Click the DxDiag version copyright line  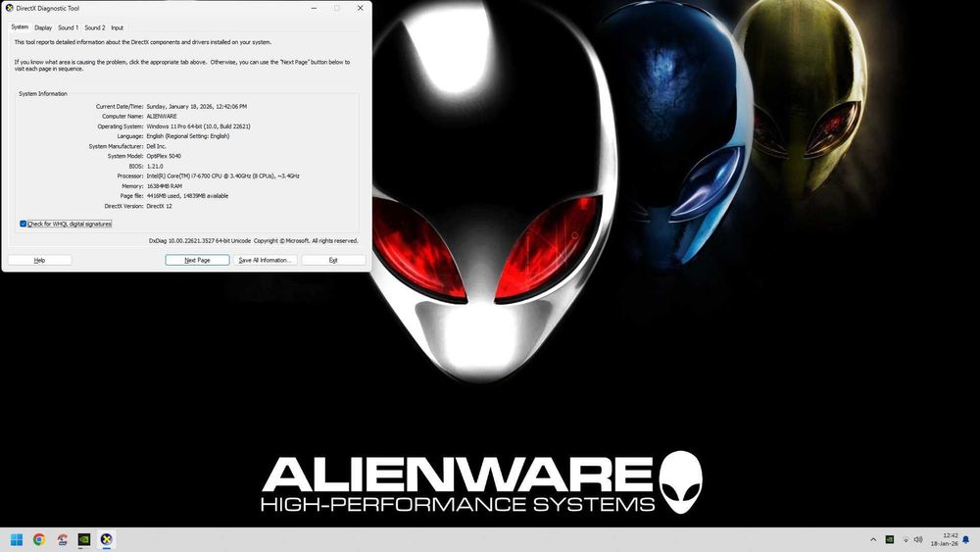pos(254,240)
